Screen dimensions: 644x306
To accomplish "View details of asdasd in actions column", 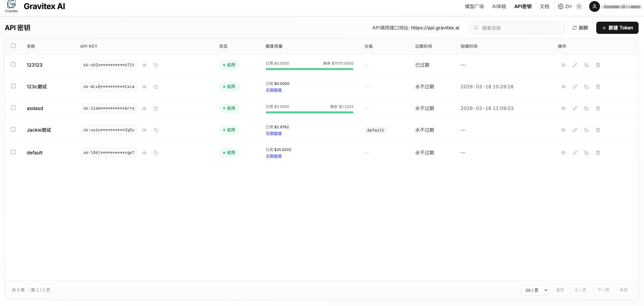I will click(x=563, y=108).
